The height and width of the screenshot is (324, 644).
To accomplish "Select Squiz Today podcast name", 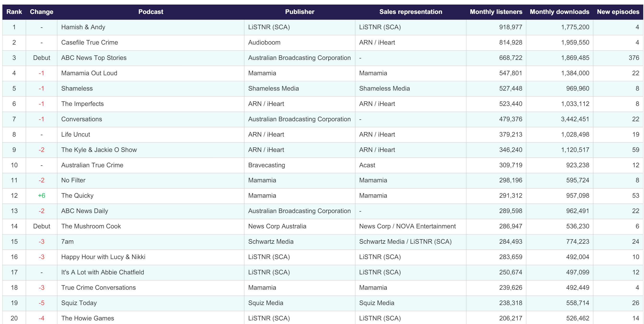I will [79, 303].
